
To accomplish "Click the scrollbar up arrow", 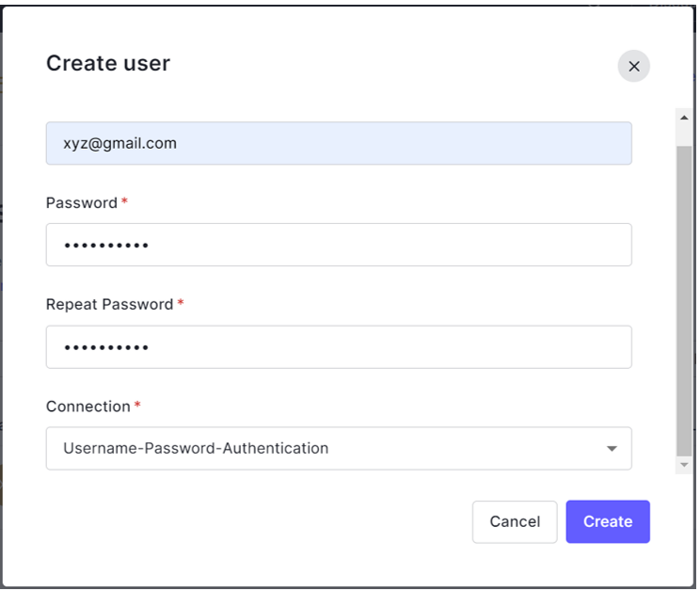I will point(684,117).
